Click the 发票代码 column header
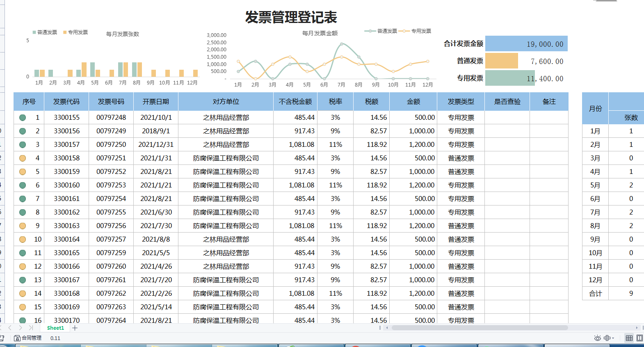The height and width of the screenshot is (347, 644). (66, 102)
